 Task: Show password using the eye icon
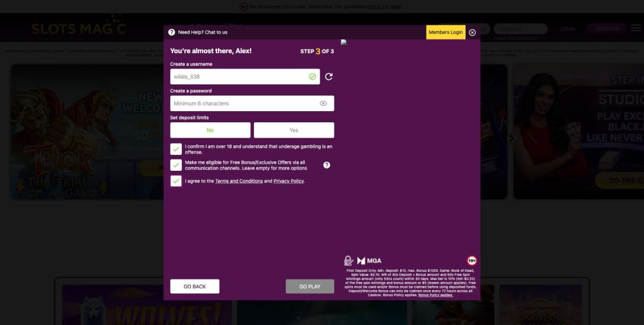point(323,103)
